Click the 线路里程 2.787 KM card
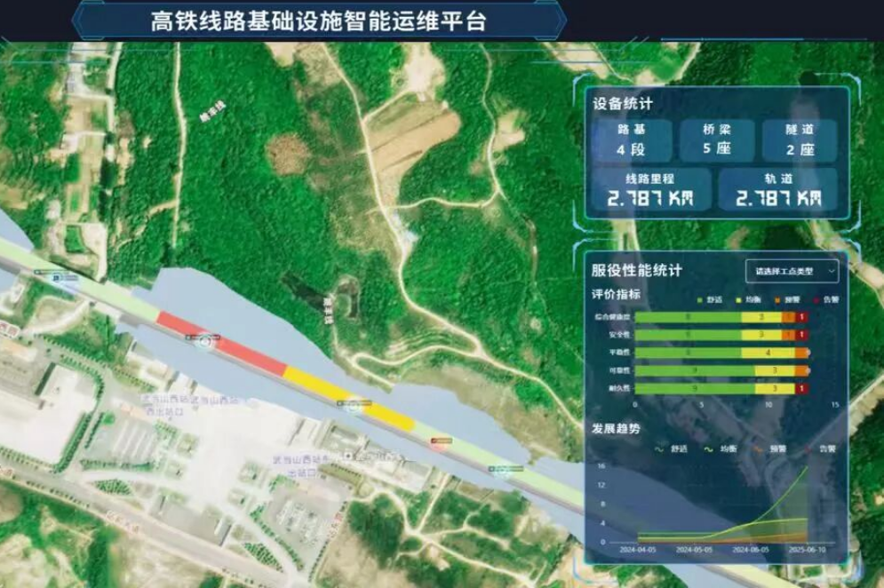Viewport: 884px width, 588px height. tap(650, 191)
